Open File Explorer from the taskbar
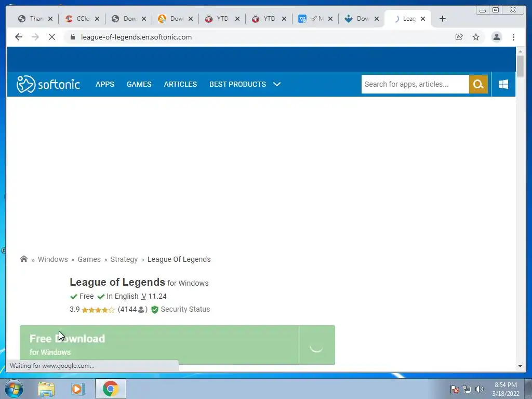The width and height of the screenshot is (532, 399). 46,389
